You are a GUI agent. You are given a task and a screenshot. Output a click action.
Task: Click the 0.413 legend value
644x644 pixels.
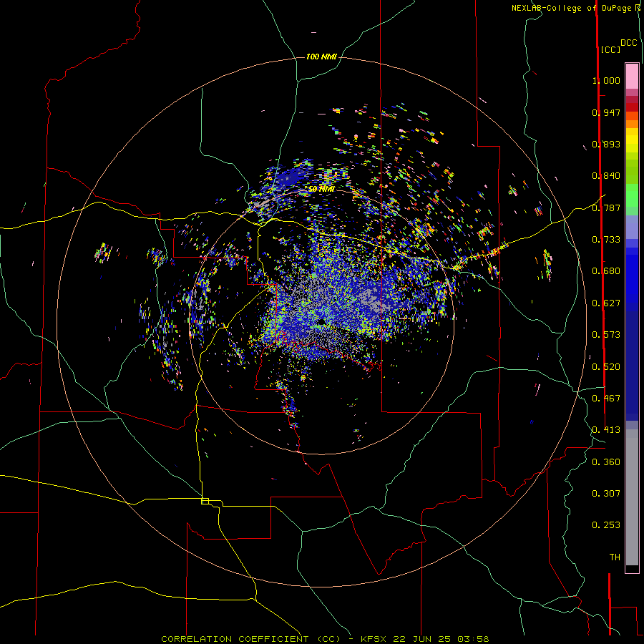(606, 430)
